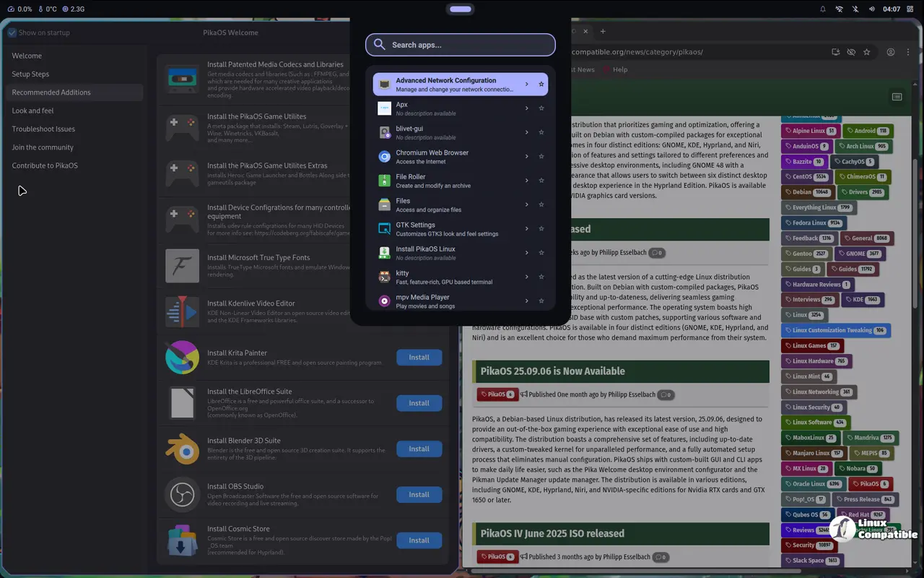Image resolution: width=924 pixels, height=578 pixels.
Task: Select Troubleshoot Issues in the sidebar
Action: (x=43, y=129)
